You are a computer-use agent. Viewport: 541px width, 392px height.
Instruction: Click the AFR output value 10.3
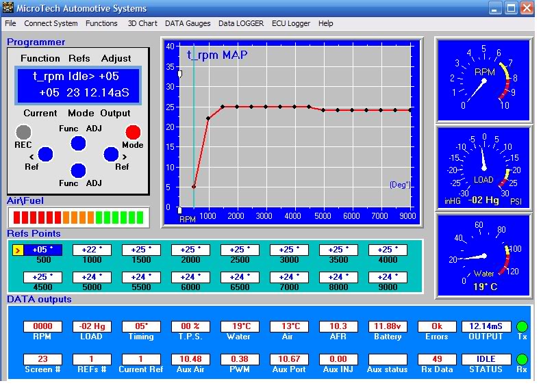tap(338, 326)
